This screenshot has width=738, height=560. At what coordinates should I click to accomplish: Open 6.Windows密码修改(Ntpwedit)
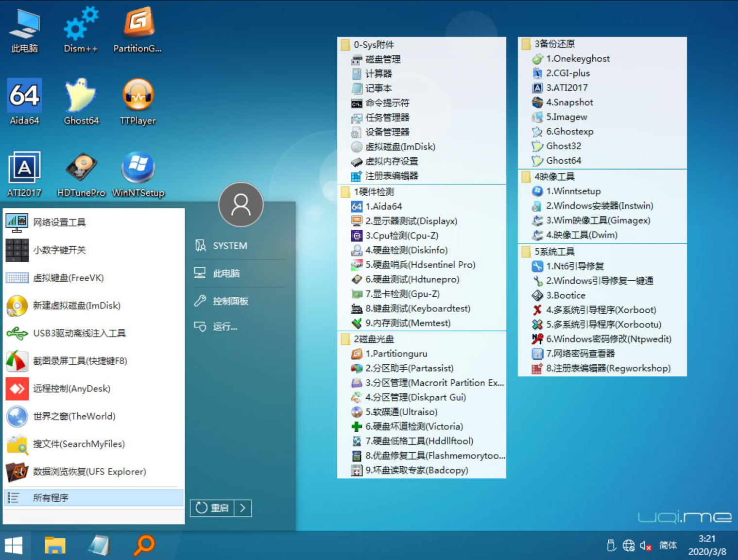pos(602,339)
